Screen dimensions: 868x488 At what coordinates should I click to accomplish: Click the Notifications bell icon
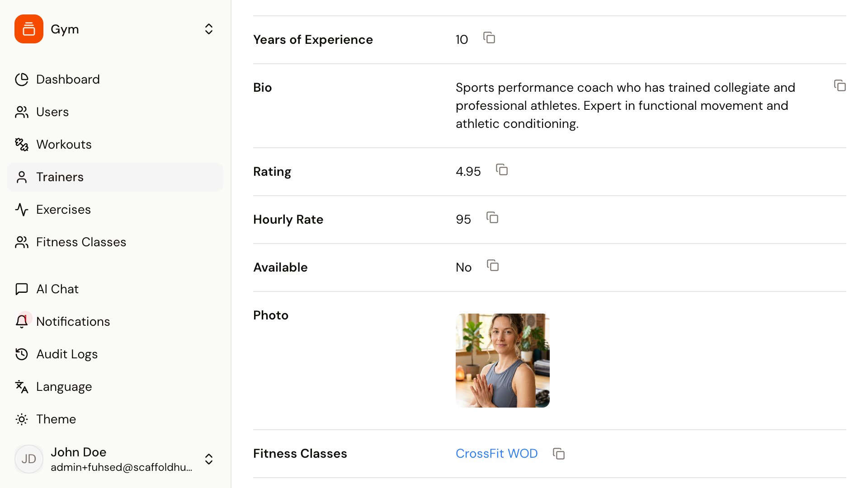point(22,321)
